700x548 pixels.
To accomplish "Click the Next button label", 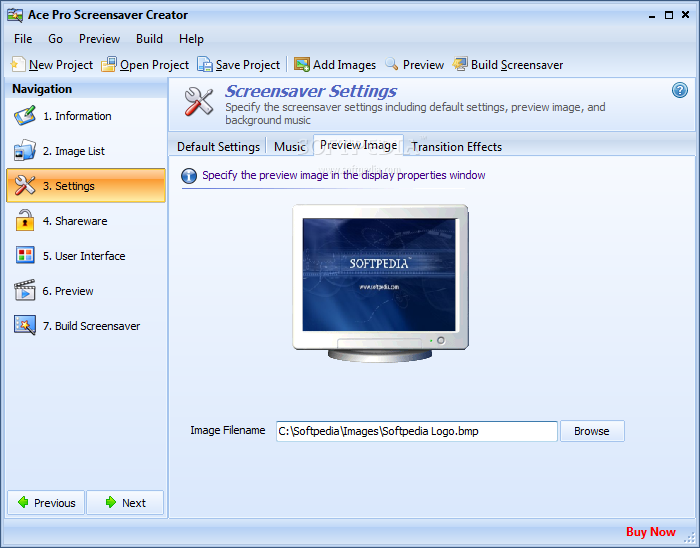I will pyautogui.click(x=134, y=503).
